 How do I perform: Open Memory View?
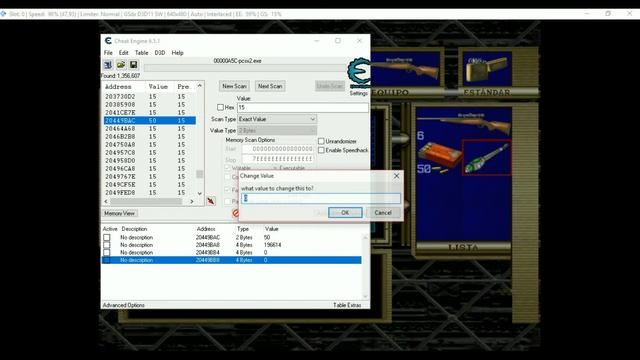119,213
